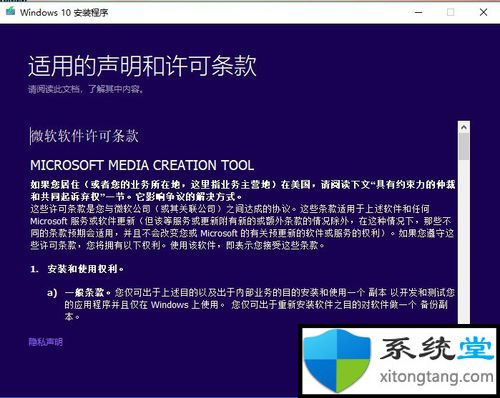Click the 适用的声明和许可条款 page title

pos(142,66)
